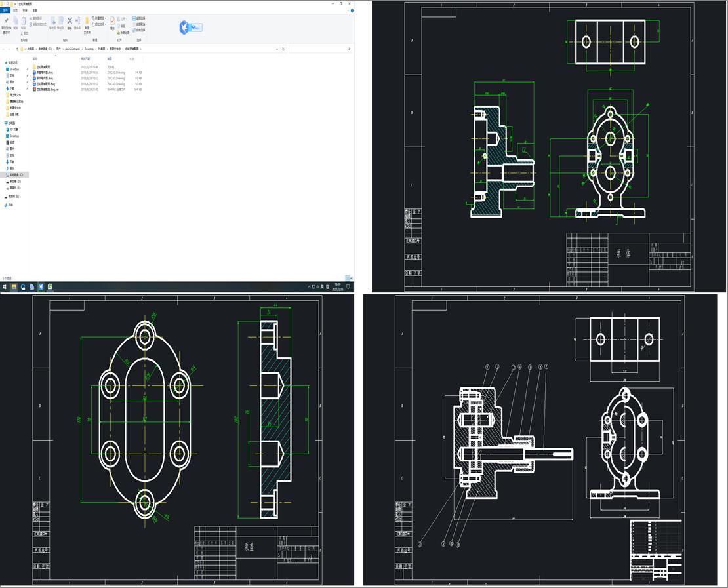Click the Copy icon in the ribbon
The image size is (728, 588).
(15, 23)
